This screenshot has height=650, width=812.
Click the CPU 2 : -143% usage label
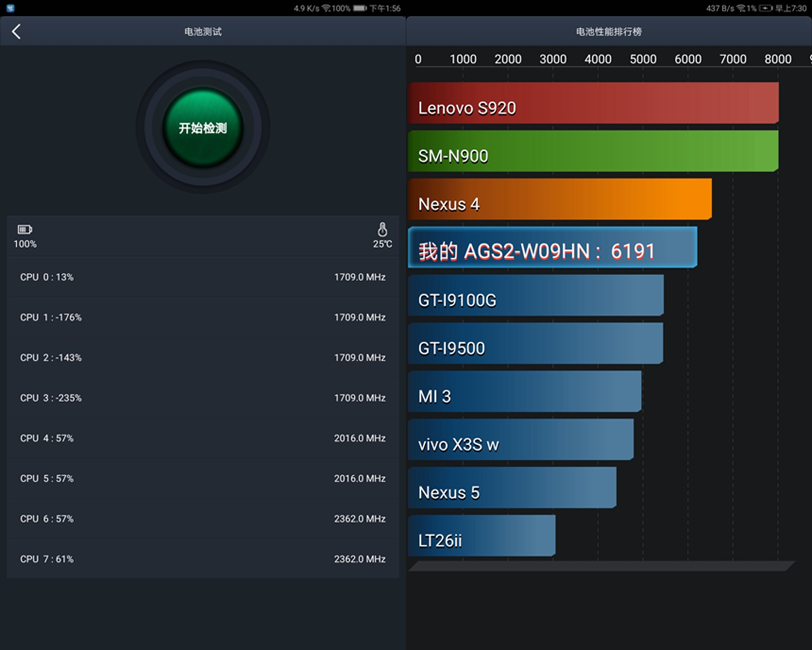point(51,357)
